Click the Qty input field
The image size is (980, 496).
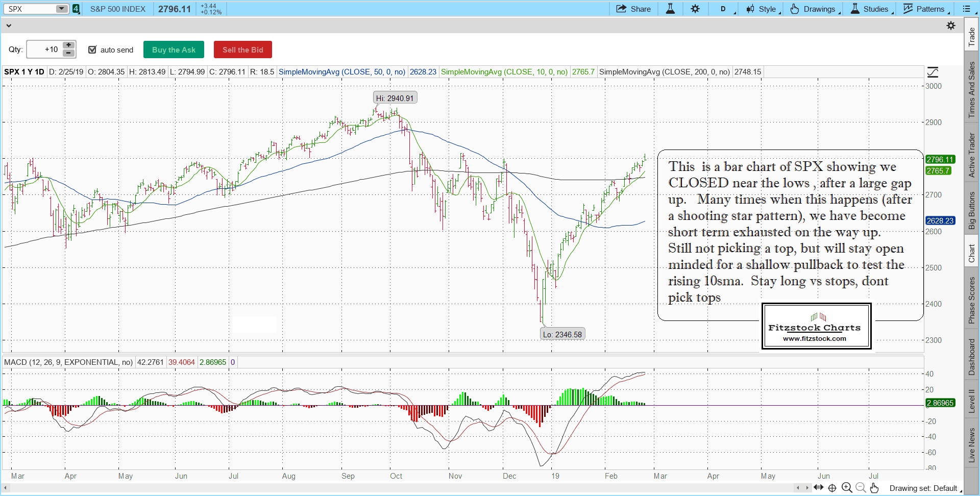pos(44,49)
